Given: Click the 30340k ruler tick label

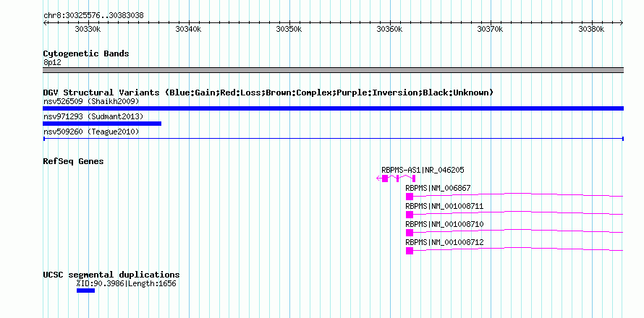Looking at the screenshot, I should pyautogui.click(x=189, y=29).
